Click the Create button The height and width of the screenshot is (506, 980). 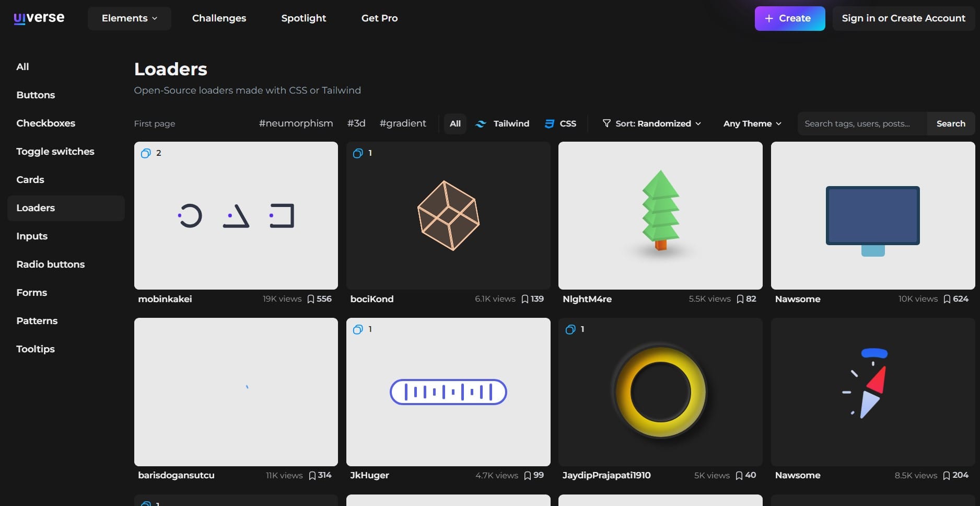tap(789, 18)
